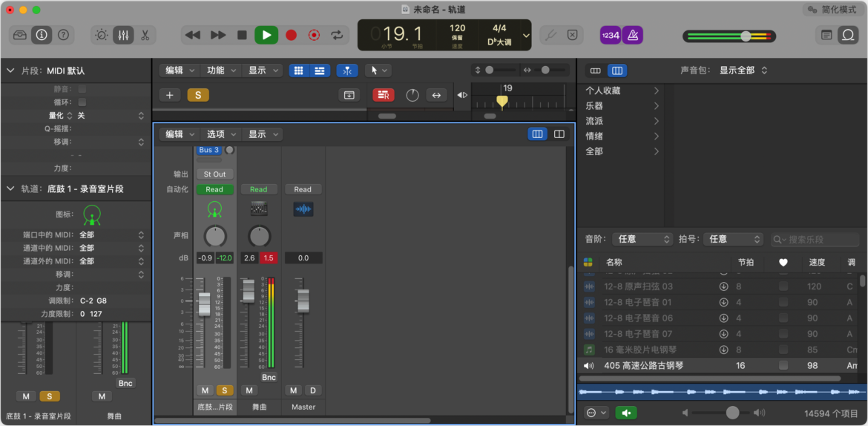Toggle the 1234 Count-in button
The width and height of the screenshot is (868, 426).
pos(610,35)
